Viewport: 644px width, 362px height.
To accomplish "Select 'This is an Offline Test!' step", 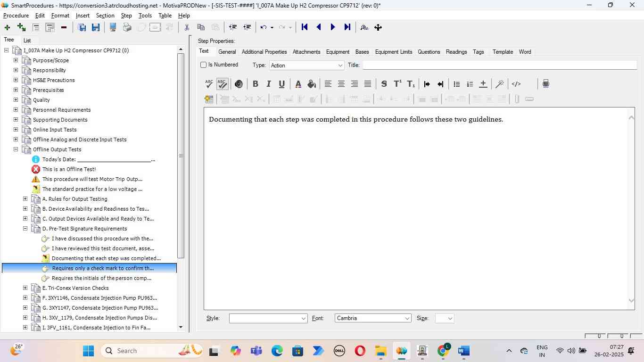I will pos(69,169).
